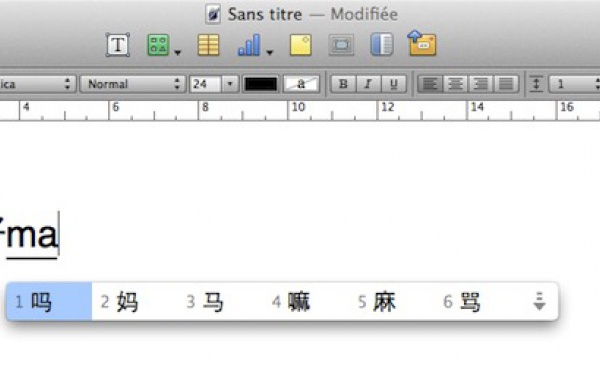Expand the font size dropdown arrow

coord(230,84)
